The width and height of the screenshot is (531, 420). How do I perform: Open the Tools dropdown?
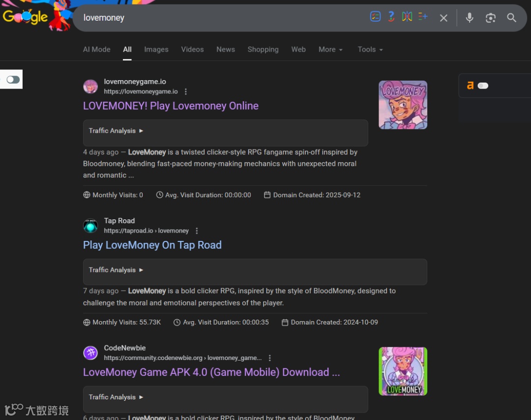370,50
